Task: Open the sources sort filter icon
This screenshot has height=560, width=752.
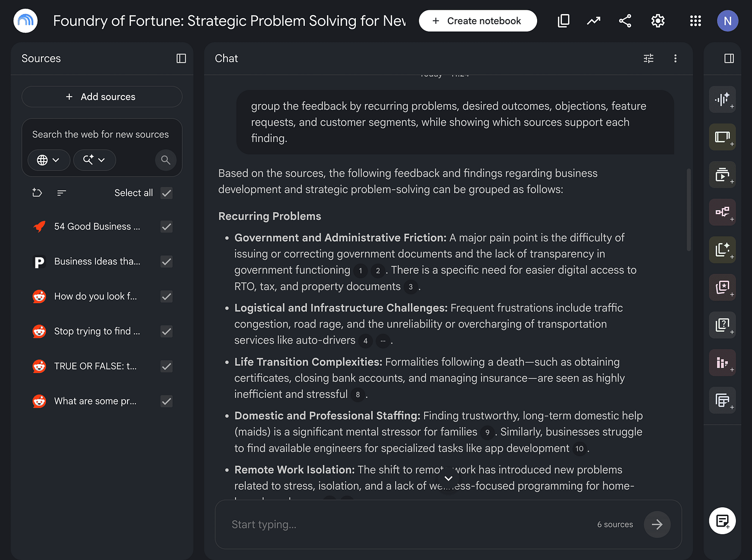Action: pyautogui.click(x=61, y=193)
